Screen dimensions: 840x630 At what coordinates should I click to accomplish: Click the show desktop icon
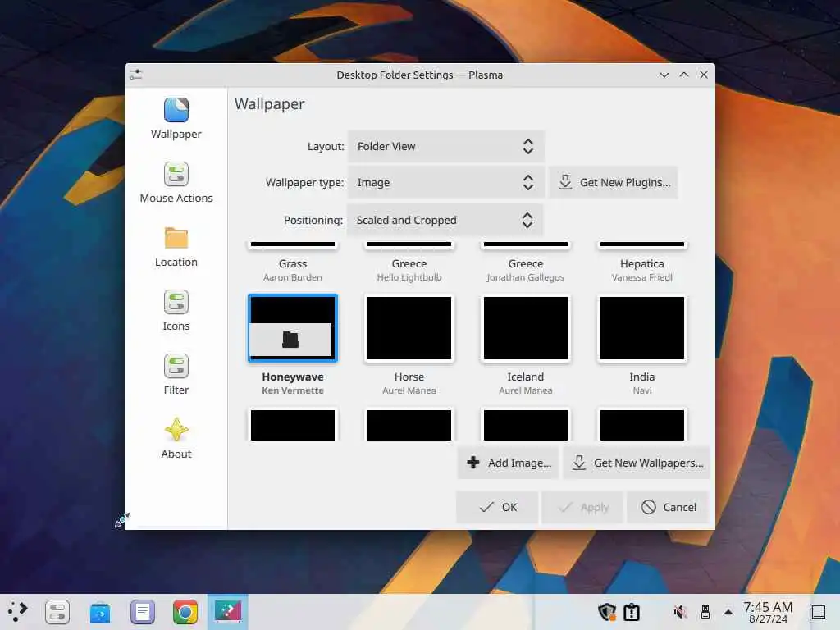tap(819, 612)
